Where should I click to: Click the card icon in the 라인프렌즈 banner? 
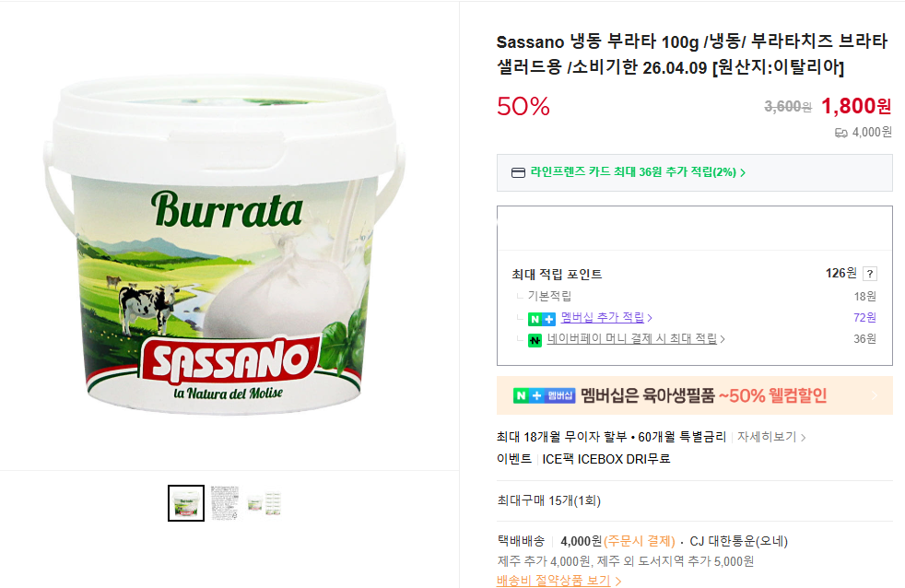point(518,172)
